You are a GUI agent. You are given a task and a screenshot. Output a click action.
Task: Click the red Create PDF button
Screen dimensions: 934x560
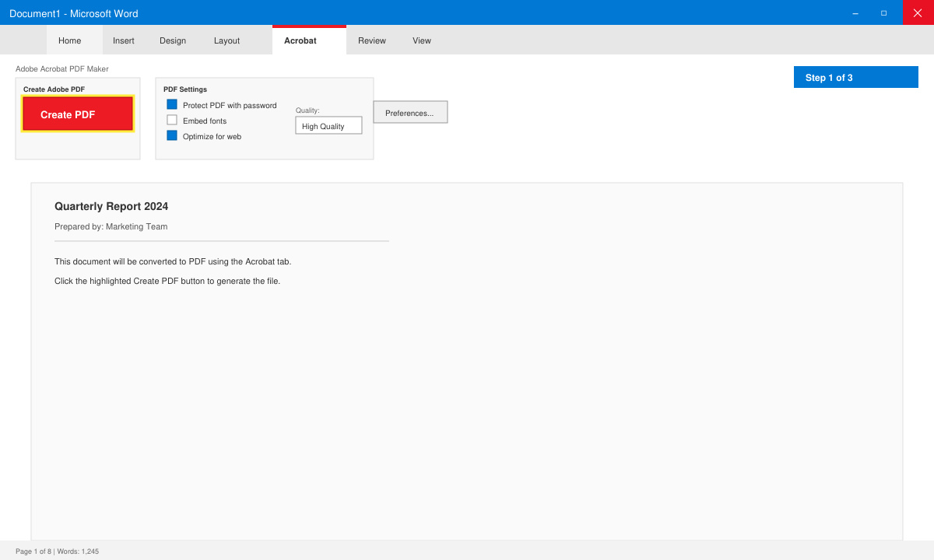coord(78,114)
